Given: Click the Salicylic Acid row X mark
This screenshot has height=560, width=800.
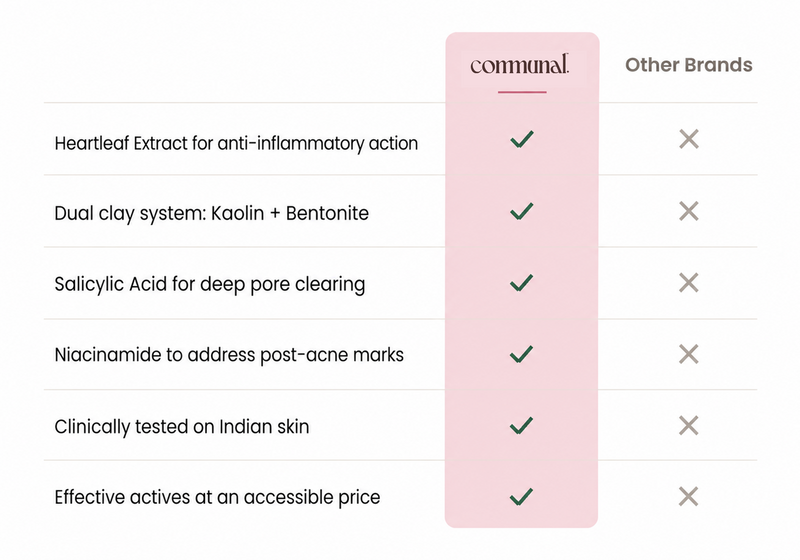Looking at the screenshot, I should [x=689, y=283].
